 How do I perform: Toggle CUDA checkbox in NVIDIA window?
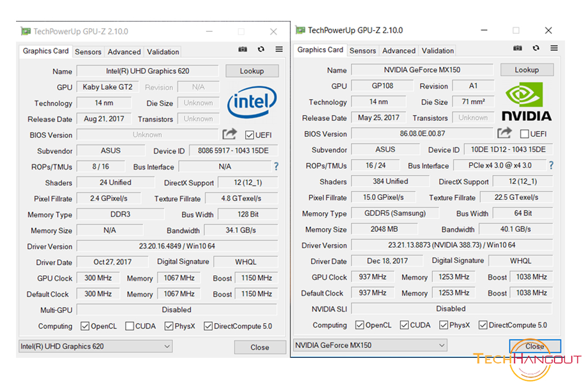[404, 325]
